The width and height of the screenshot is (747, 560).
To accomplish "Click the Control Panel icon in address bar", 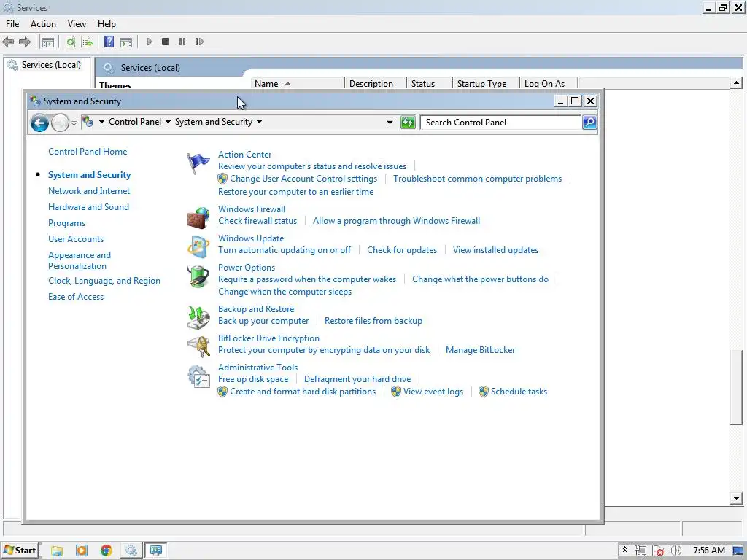I will (x=88, y=122).
